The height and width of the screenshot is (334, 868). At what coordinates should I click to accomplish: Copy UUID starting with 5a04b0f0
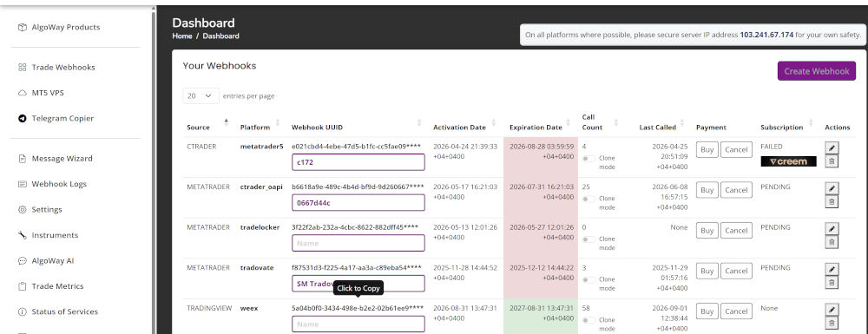pos(358,308)
